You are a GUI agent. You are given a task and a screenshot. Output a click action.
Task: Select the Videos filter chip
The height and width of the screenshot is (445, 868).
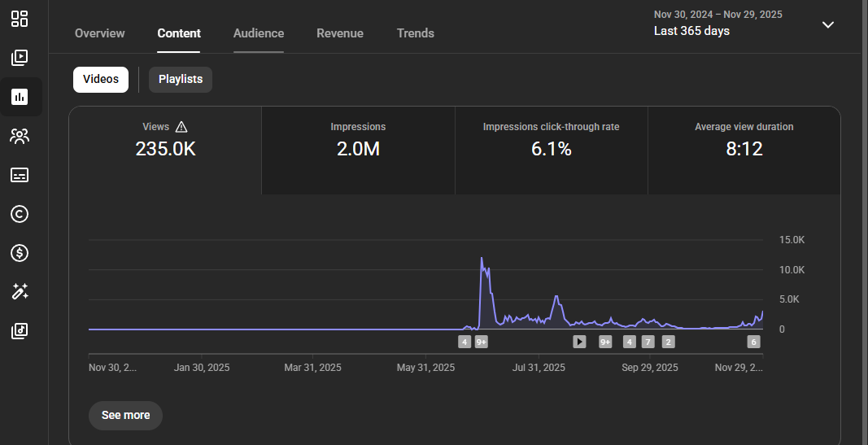tap(101, 80)
